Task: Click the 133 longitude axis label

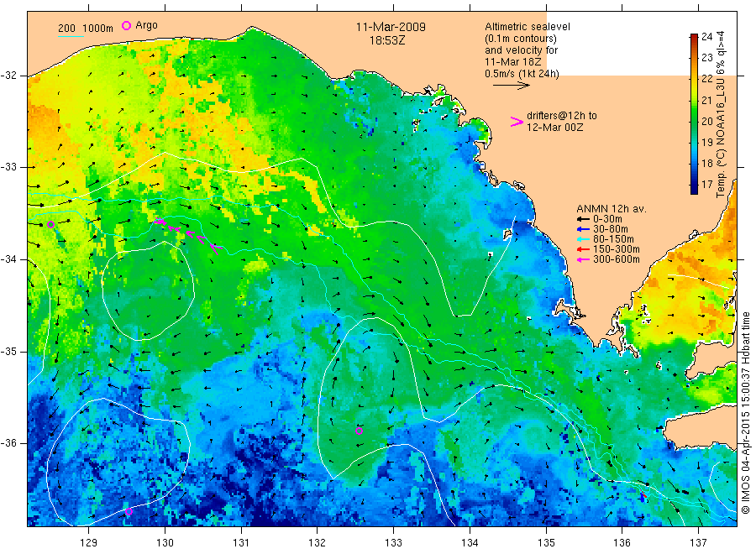Action: (x=393, y=543)
